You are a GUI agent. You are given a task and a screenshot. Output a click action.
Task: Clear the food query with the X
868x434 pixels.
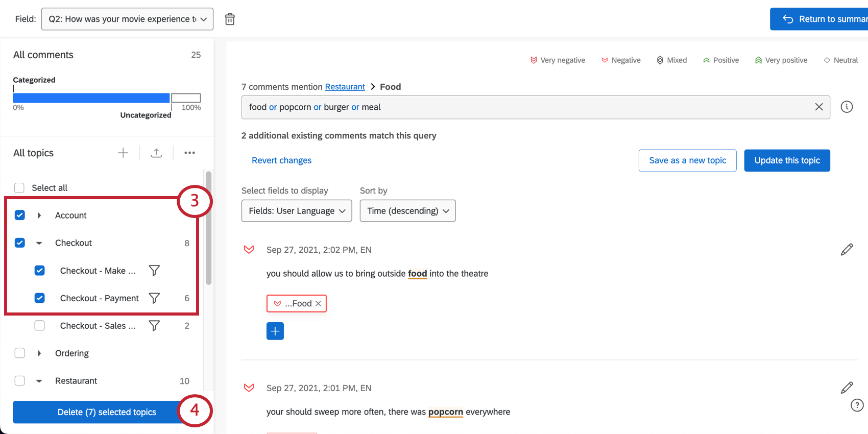click(819, 107)
